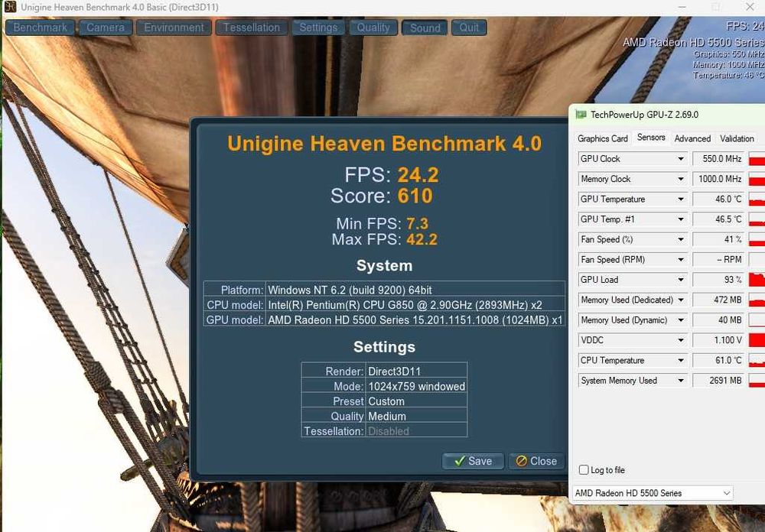Expand the Memory Clock sensor dropdown
The height and width of the screenshot is (532, 765).
click(681, 179)
